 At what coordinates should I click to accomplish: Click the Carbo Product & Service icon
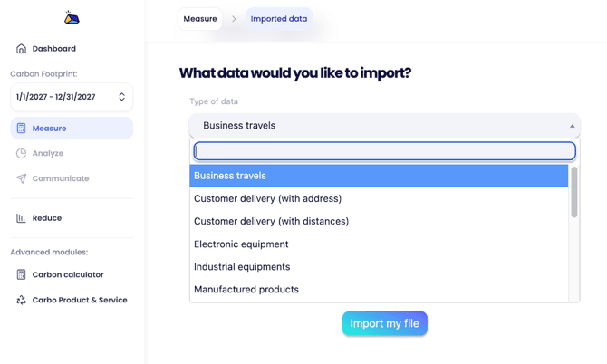[22, 300]
